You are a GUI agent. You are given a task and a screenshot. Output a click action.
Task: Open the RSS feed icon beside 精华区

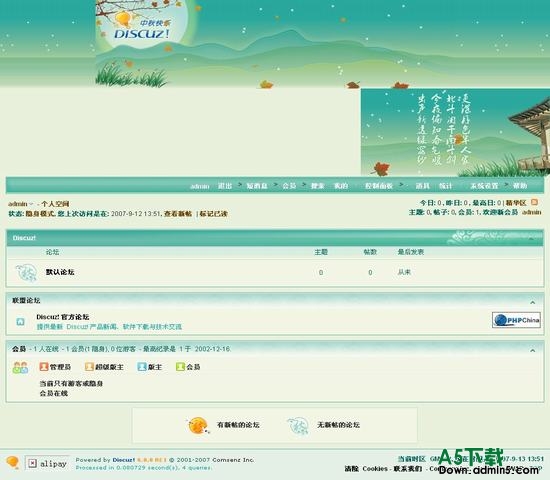tap(534, 202)
